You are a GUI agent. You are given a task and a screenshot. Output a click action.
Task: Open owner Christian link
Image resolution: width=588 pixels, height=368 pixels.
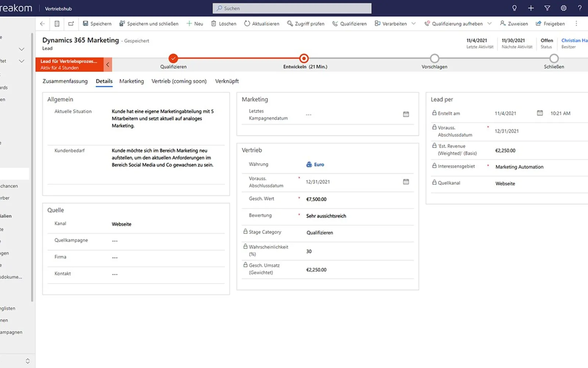(x=574, y=40)
